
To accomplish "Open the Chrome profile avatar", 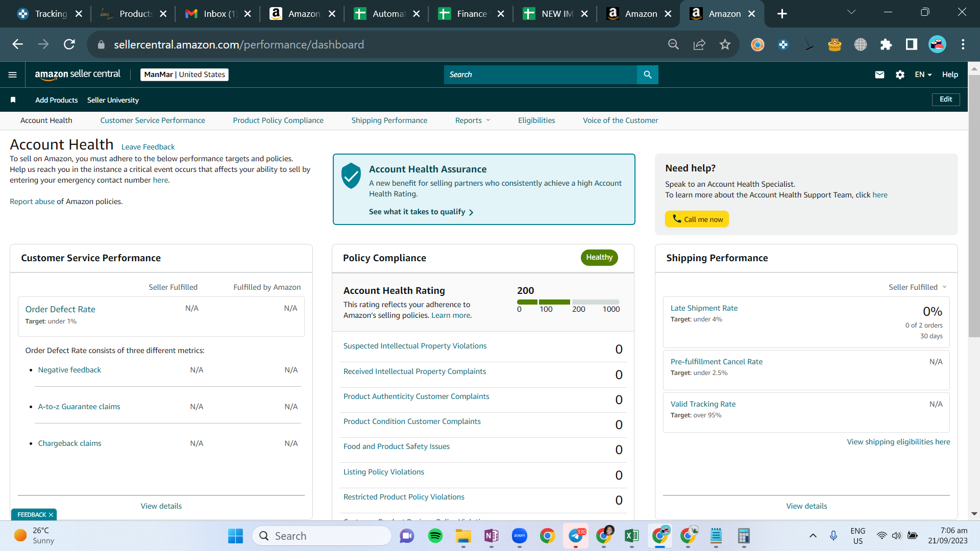I will coord(937,44).
